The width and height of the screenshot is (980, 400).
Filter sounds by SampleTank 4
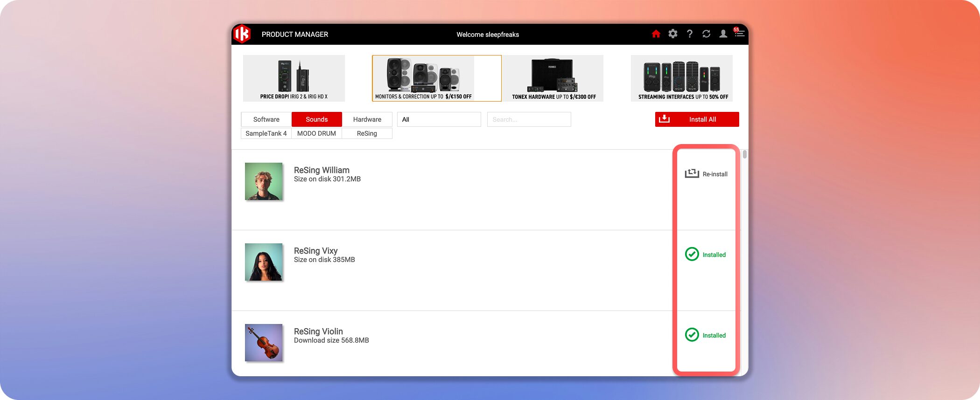coord(266,133)
